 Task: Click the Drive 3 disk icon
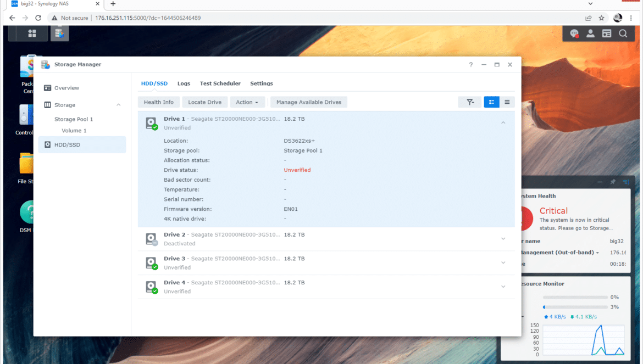[x=151, y=263]
